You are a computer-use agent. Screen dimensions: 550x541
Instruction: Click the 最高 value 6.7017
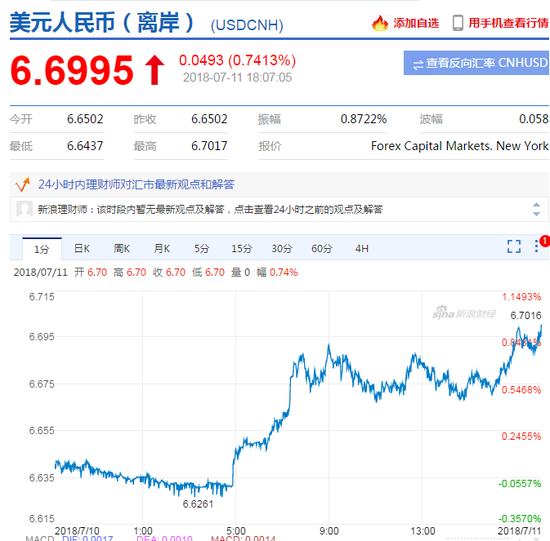tap(209, 146)
